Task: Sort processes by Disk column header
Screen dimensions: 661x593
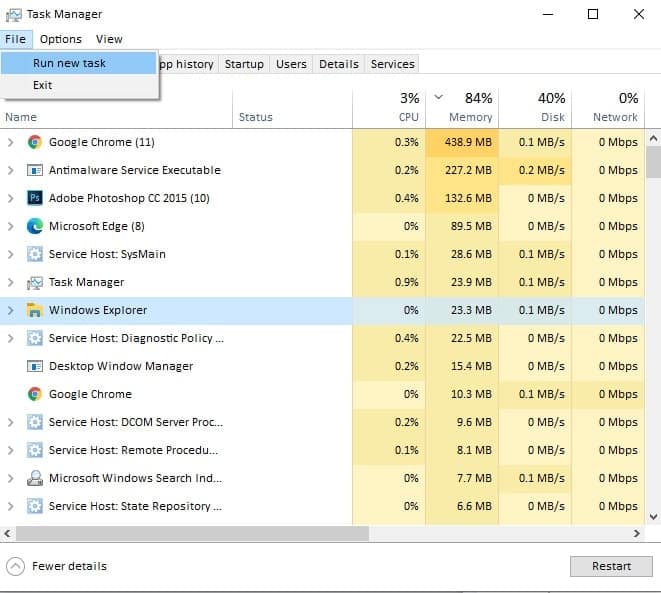Action: (535, 109)
